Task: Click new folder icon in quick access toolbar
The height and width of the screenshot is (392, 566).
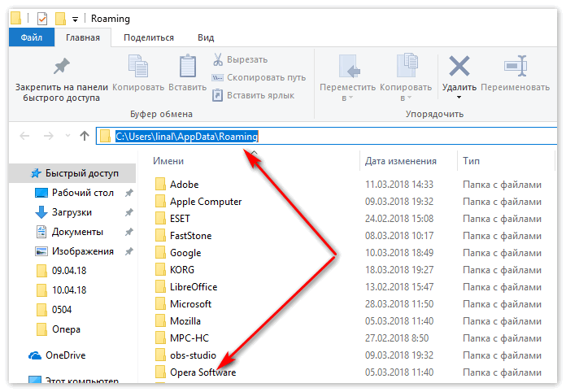Action: click(61, 19)
